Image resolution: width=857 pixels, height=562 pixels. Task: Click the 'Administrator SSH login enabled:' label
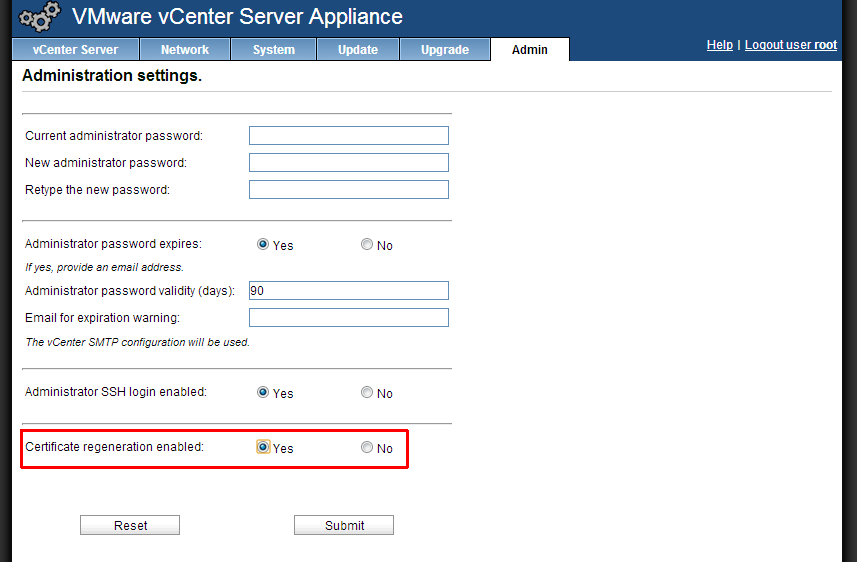click(x=116, y=392)
